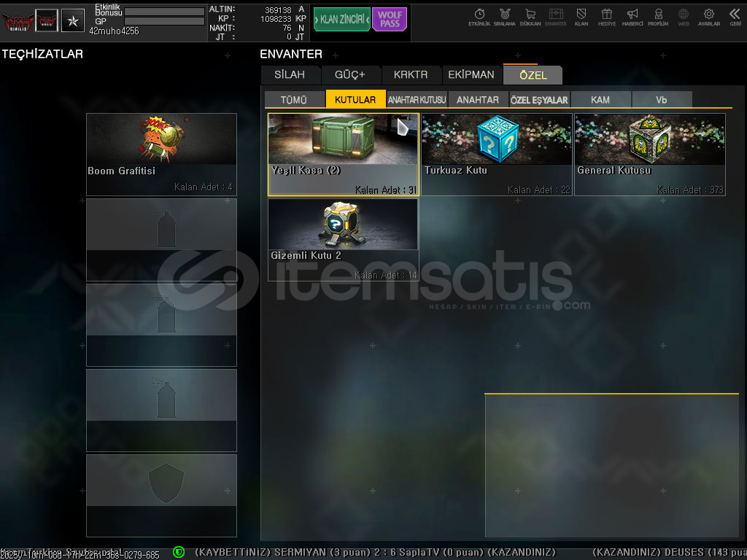Click the NAKİT value 76
The height and width of the screenshot is (560, 747).
287,28
